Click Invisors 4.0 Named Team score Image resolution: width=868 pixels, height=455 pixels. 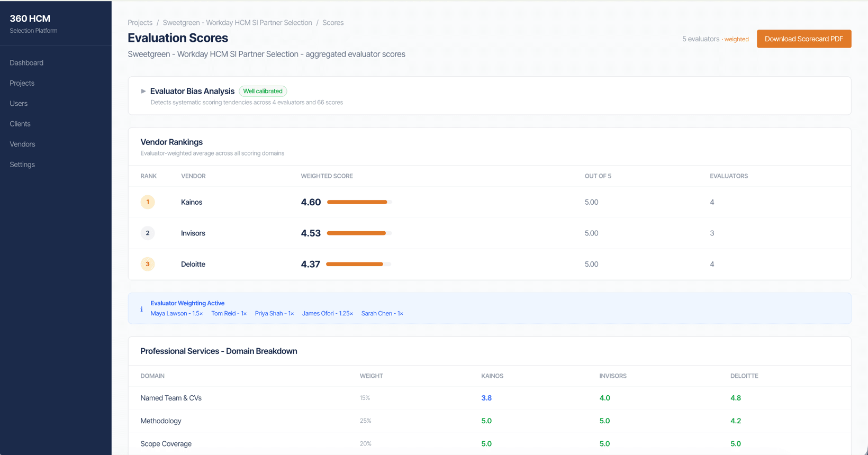coord(604,398)
